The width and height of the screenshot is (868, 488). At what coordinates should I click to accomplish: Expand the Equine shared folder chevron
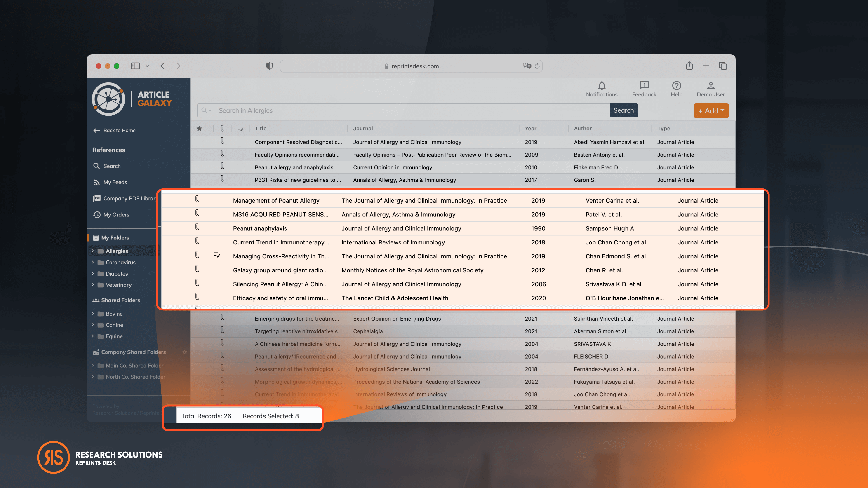coord(93,336)
